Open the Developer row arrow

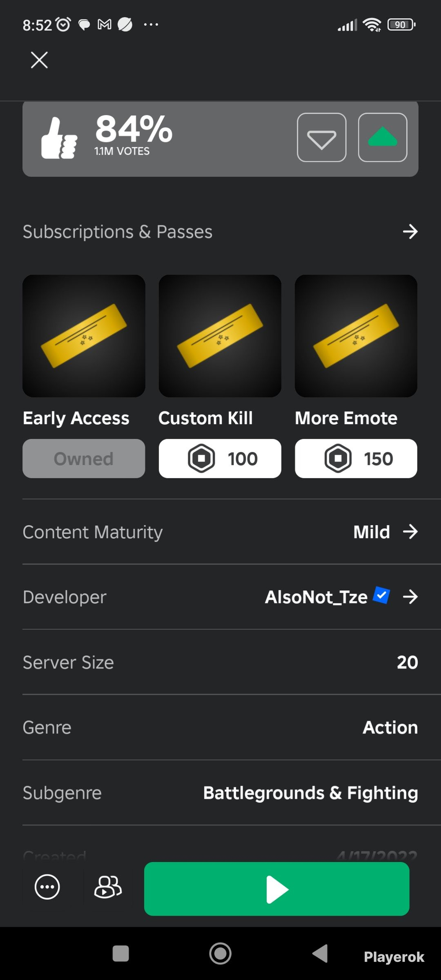(410, 597)
